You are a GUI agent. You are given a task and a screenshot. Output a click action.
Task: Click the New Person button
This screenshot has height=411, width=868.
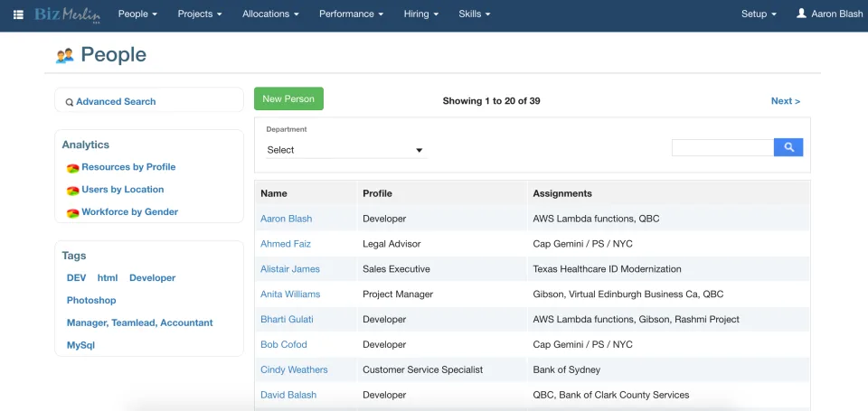pyautogui.click(x=288, y=99)
